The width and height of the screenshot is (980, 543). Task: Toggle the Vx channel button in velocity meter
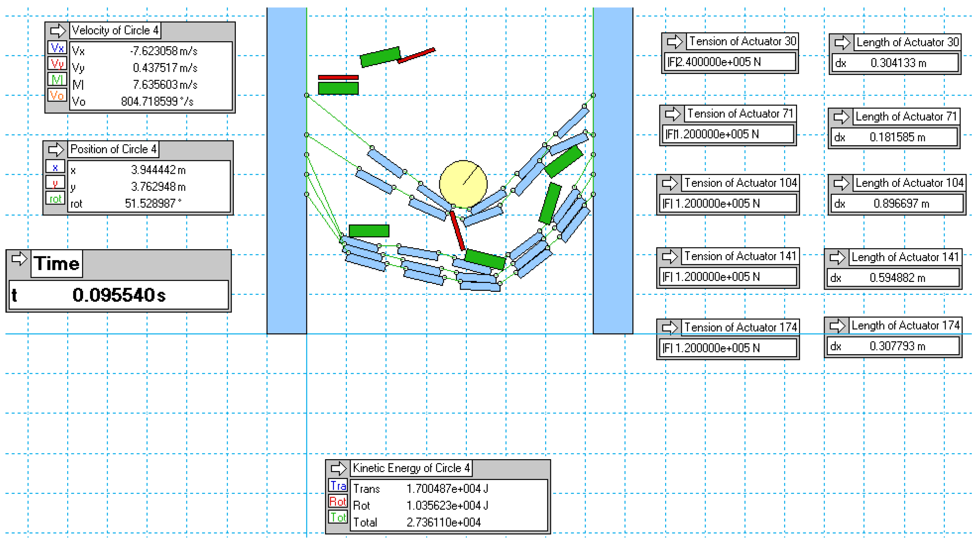[x=57, y=48]
